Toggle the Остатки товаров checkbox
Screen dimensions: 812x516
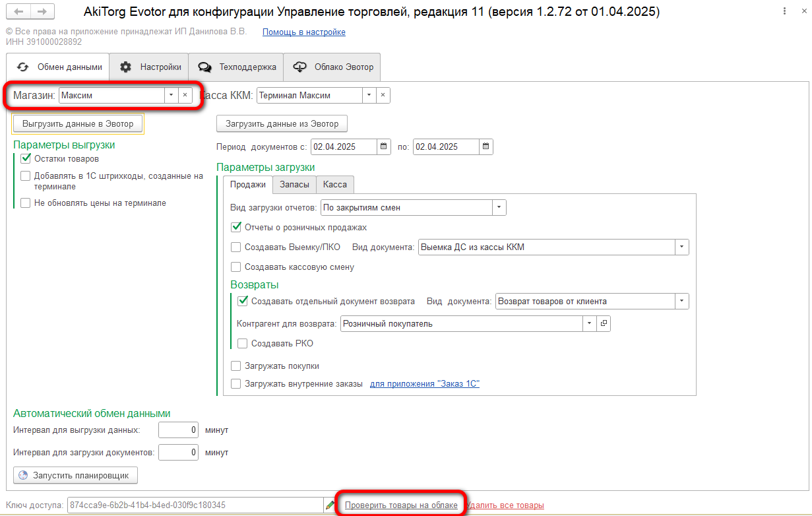pos(26,158)
